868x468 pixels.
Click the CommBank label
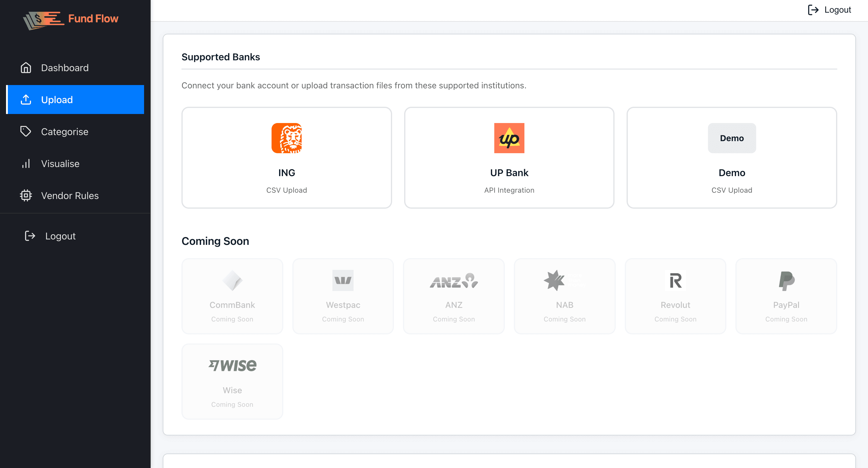click(x=232, y=305)
